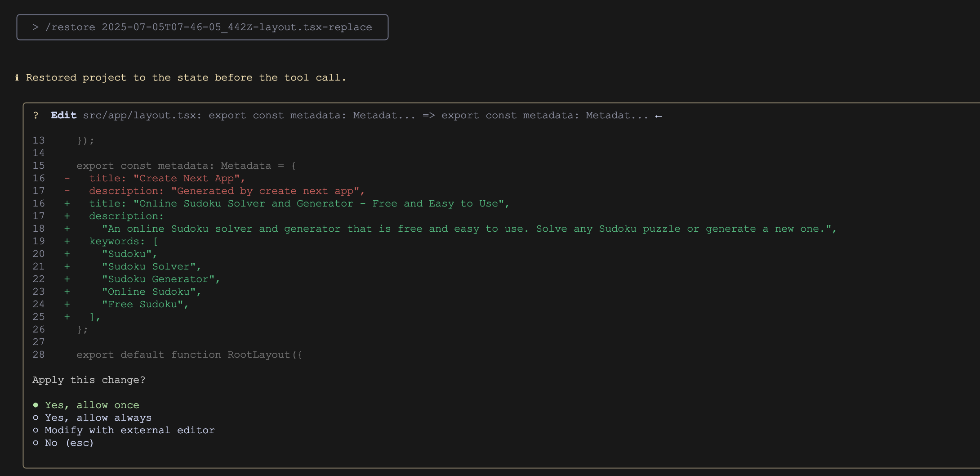Click the keyword line '"Sudoku Generator",'
980x476 pixels.
pos(161,279)
